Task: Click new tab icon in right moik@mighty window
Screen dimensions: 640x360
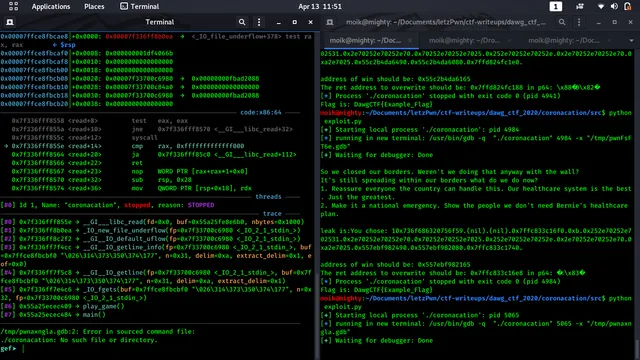Action: (330, 22)
